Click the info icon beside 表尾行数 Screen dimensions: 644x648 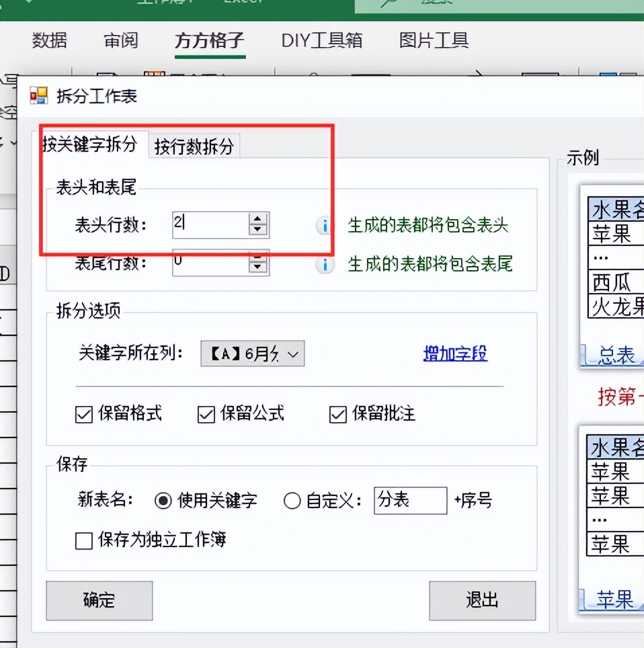pos(324,264)
